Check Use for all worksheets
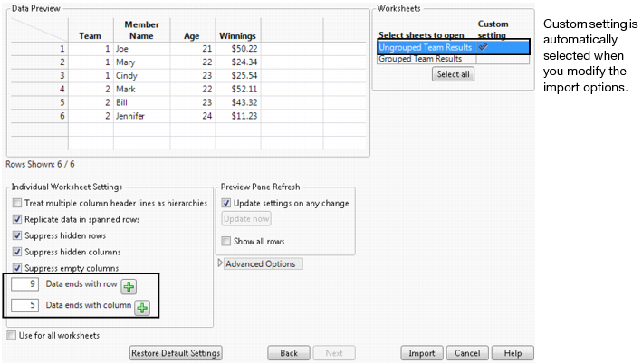642x364 pixels. tap(11, 335)
